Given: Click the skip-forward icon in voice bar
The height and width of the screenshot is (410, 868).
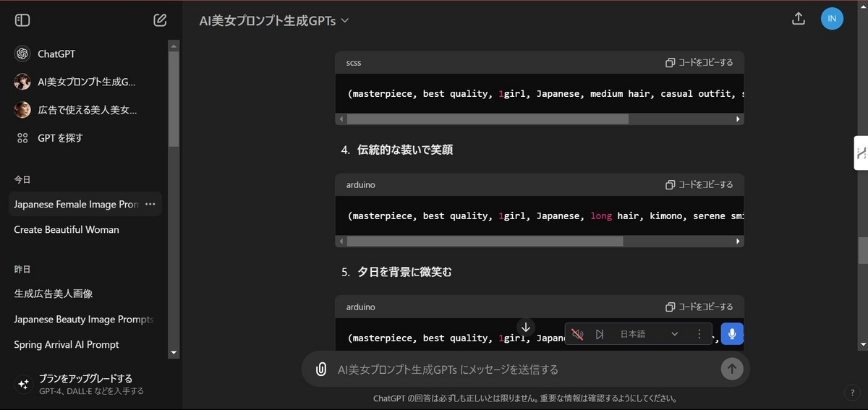Looking at the screenshot, I should (600, 334).
